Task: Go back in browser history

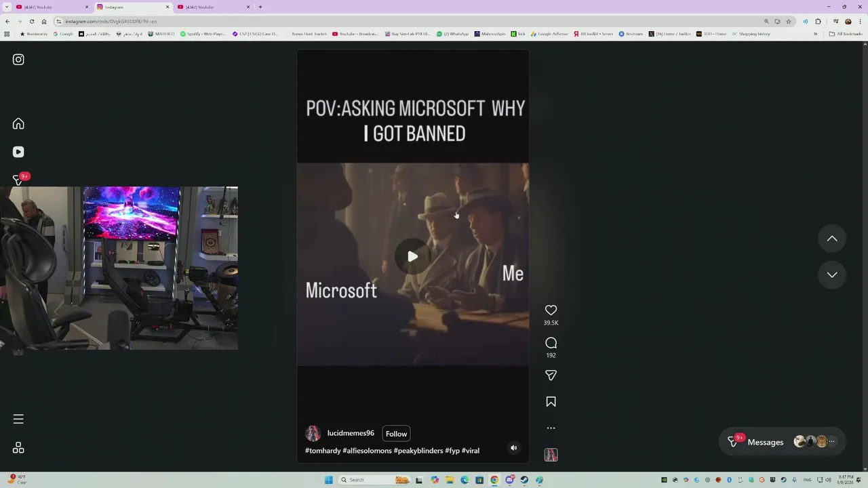Action: pos(7,21)
